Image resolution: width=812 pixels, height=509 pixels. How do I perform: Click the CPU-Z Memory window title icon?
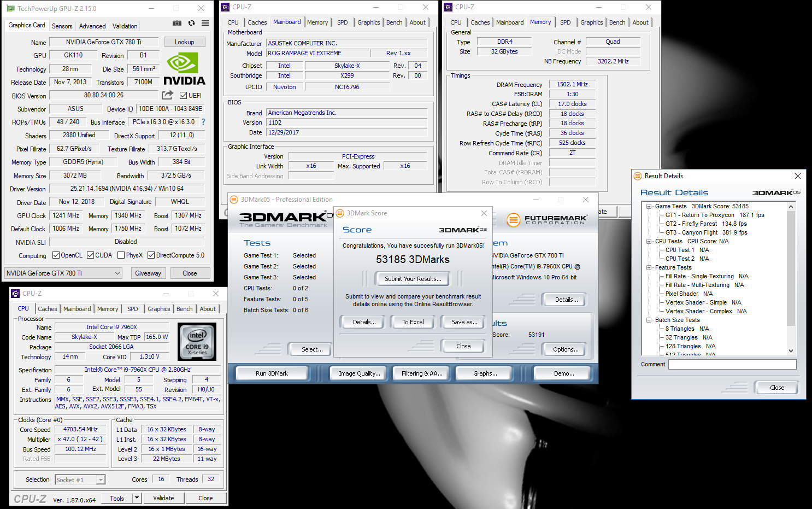pos(448,7)
